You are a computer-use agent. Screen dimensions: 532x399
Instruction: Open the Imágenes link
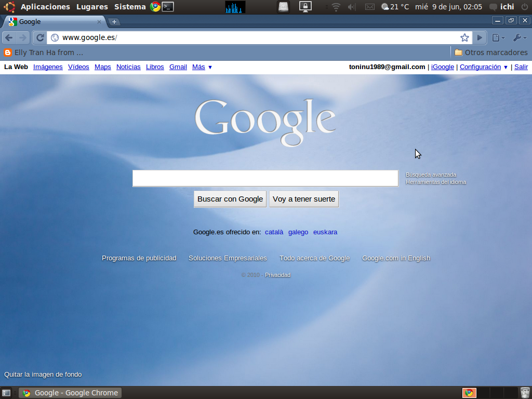click(48, 67)
